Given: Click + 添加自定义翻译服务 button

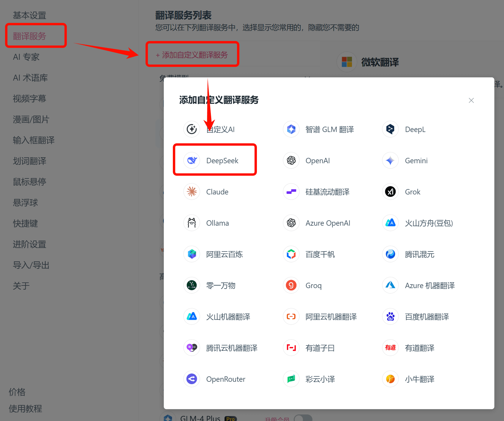Looking at the screenshot, I should click(x=192, y=55).
